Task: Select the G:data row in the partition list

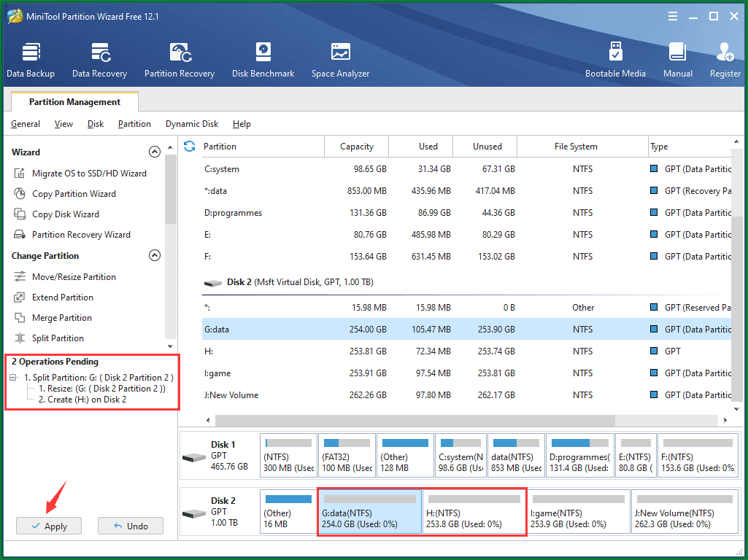Action: (466, 330)
